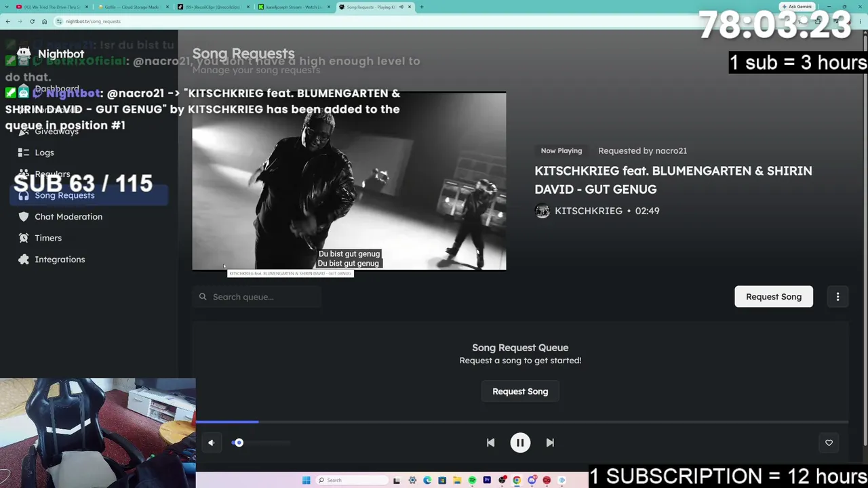The width and height of the screenshot is (868, 488).
Task: Close the Song Requests browser tab
Action: coord(410,7)
